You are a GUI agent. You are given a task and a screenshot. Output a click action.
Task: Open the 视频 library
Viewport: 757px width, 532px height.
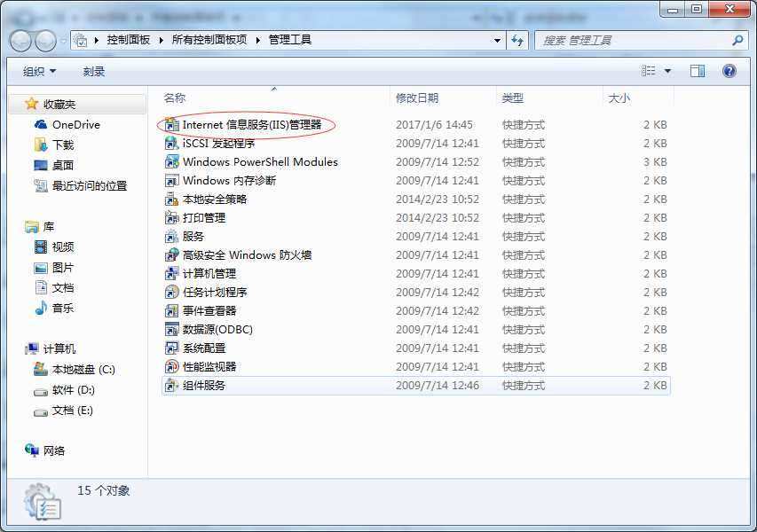click(54, 247)
